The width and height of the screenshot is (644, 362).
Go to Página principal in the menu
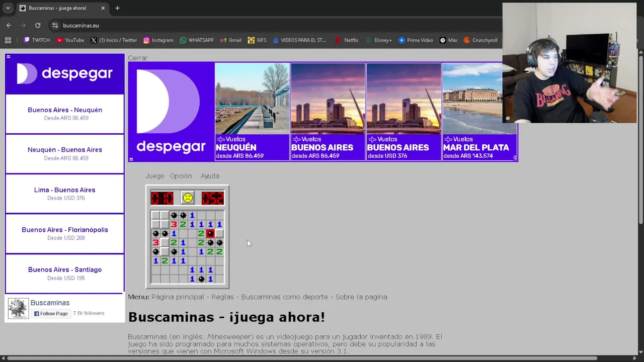[x=178, y=297]
